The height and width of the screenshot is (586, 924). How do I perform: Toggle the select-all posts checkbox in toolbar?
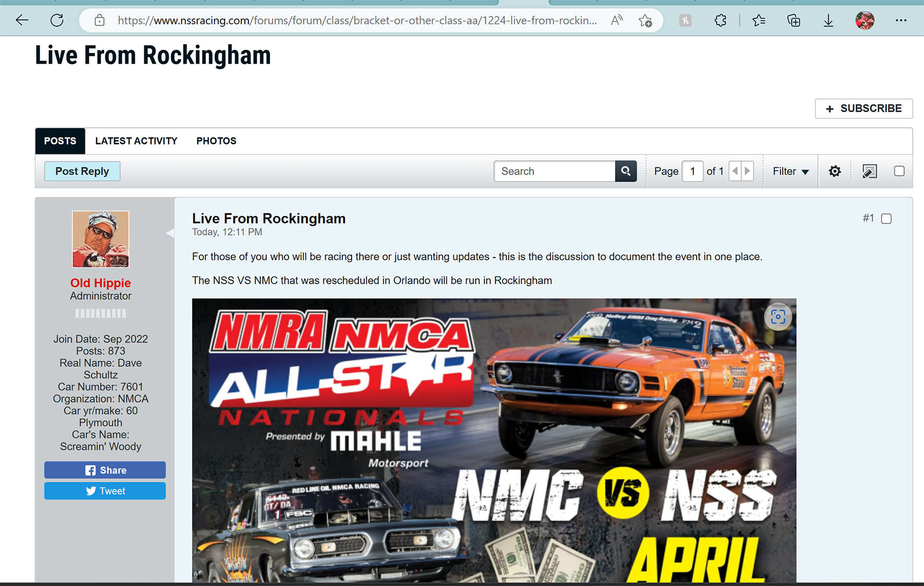coord(899,171)
